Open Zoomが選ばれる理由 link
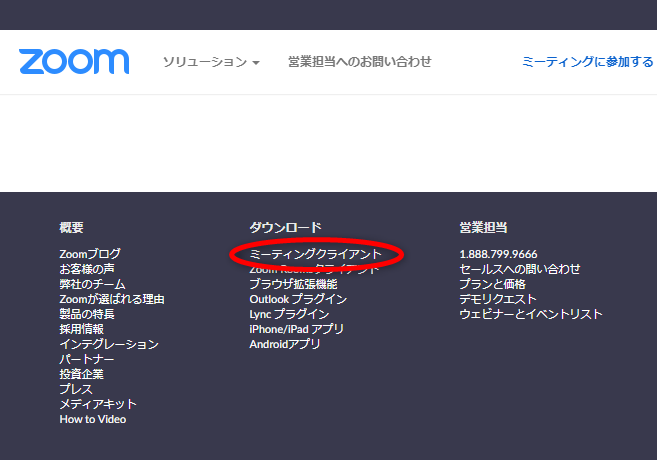 pyautogui.click(x=112, y=299)
